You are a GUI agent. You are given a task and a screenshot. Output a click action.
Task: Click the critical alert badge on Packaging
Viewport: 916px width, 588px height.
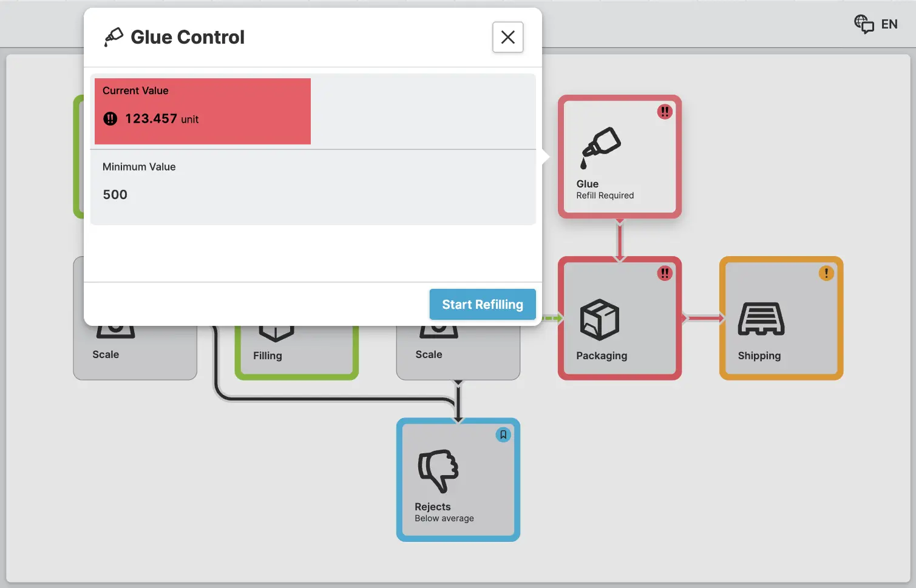pos(665,273)
